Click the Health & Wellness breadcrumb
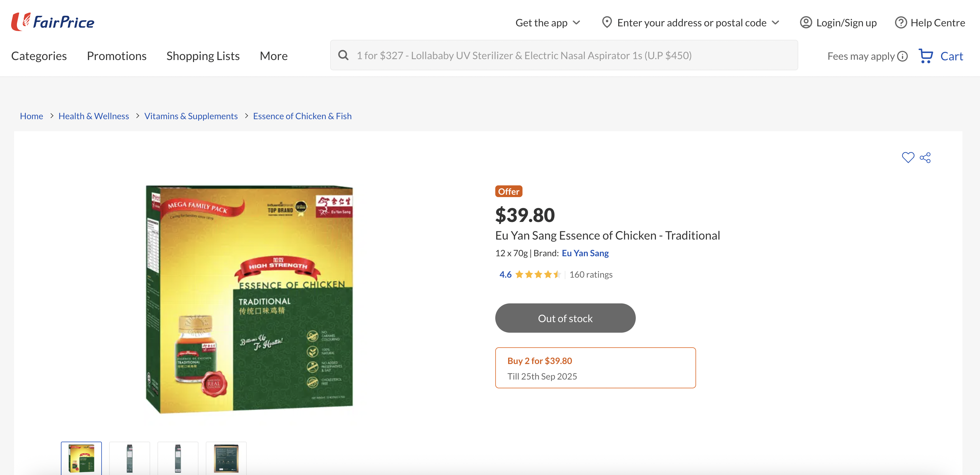This screenshot has width=980, height=475. [x=94, y=116]
